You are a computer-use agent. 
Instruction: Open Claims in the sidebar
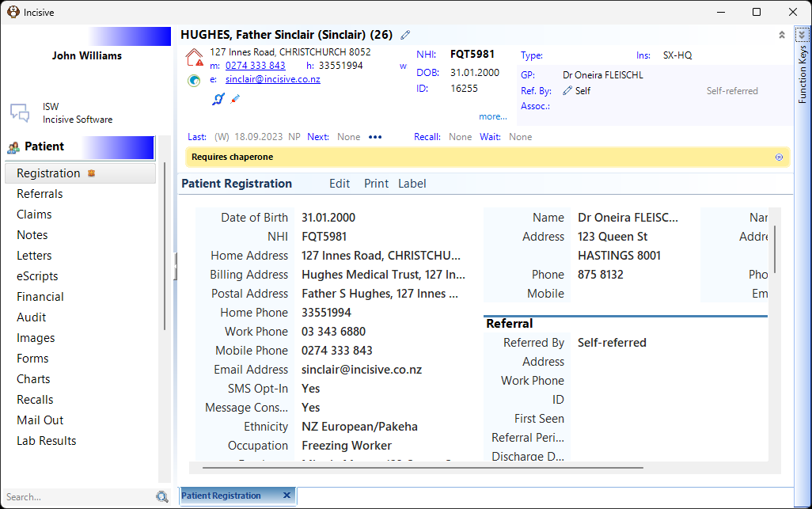click(x=34, y=215)
